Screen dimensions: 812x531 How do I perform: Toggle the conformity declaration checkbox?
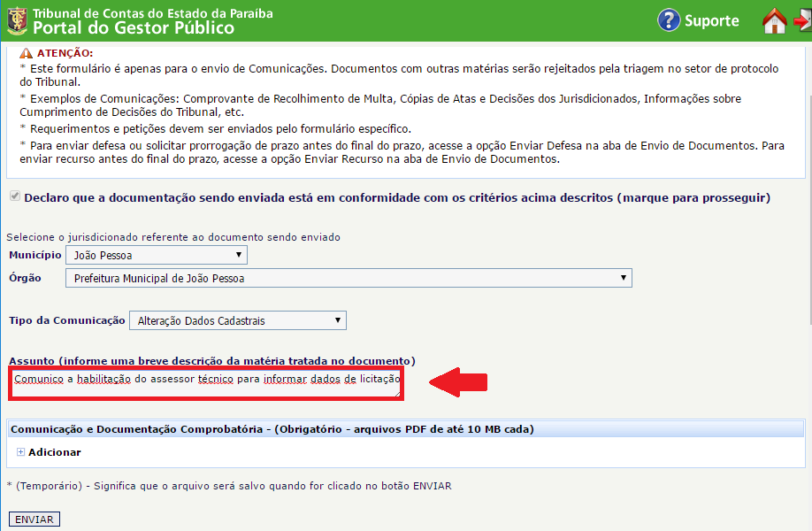[14, 196]
